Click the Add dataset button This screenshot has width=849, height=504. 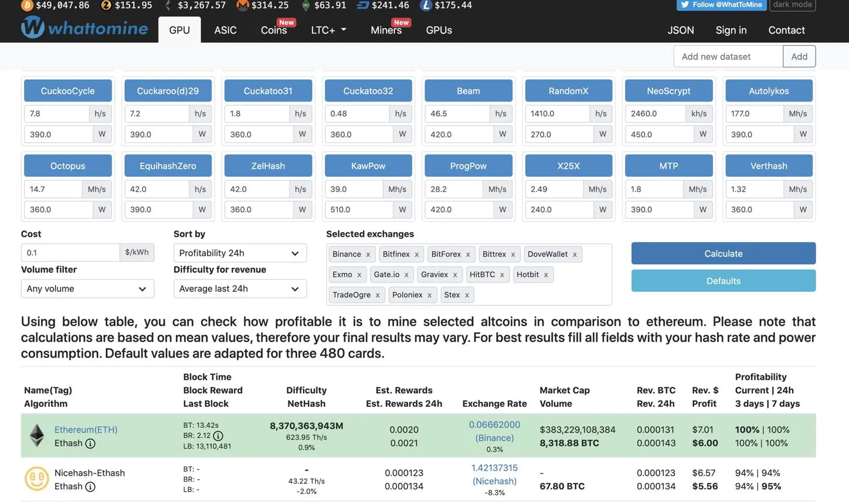coord(799,56)
